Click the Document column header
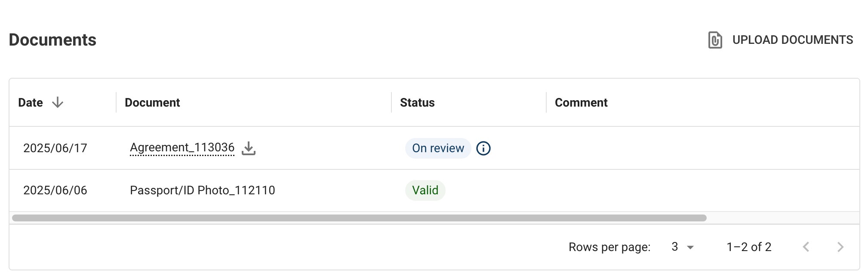The height and width of the screenshot is (276, 868). 152,103
